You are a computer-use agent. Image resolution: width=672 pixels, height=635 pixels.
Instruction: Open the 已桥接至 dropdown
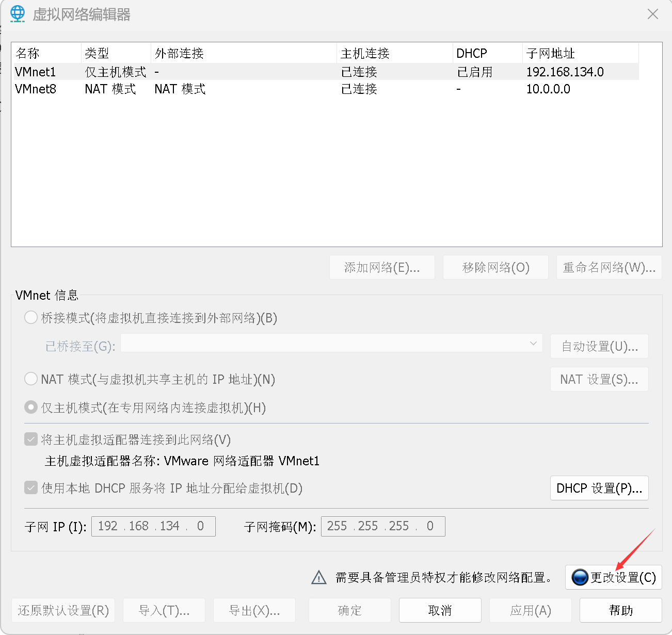pyautogui.click(x=331, y=343)
